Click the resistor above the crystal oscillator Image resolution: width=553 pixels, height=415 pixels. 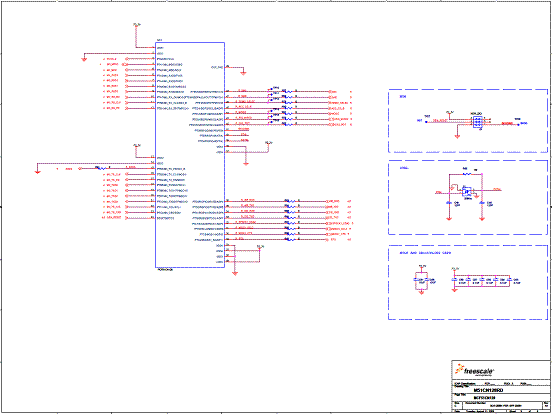tap(466, 173)
